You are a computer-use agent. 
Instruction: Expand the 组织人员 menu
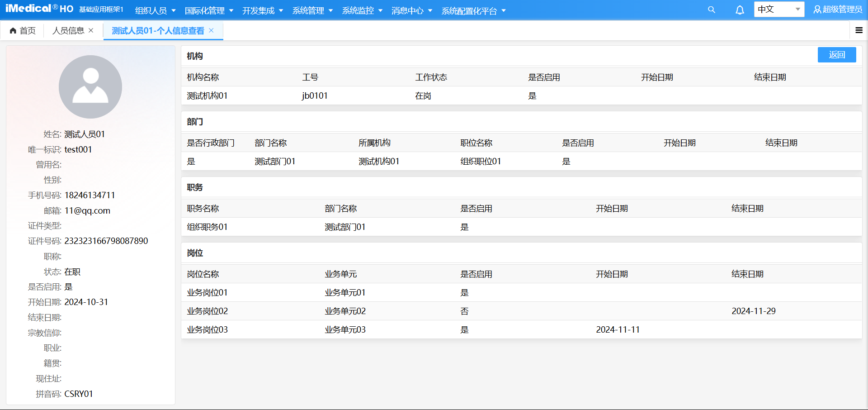(x=155, y=10)
